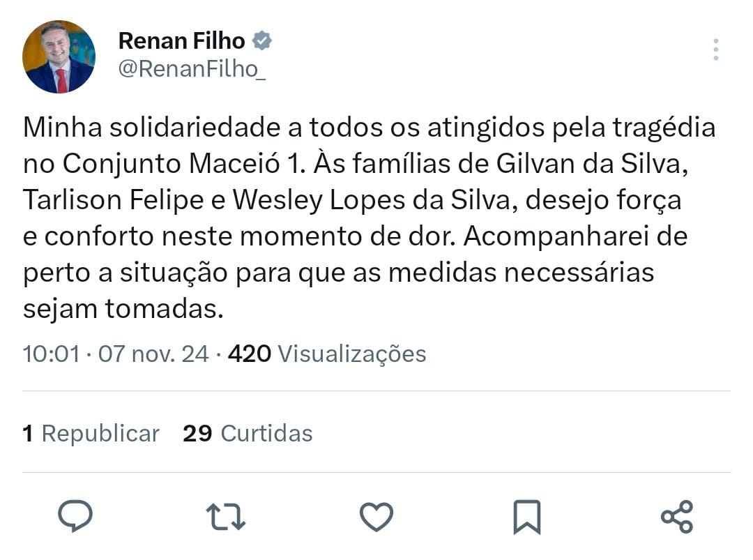
Task: Click the blue verified badge
Action: point(262,41)
